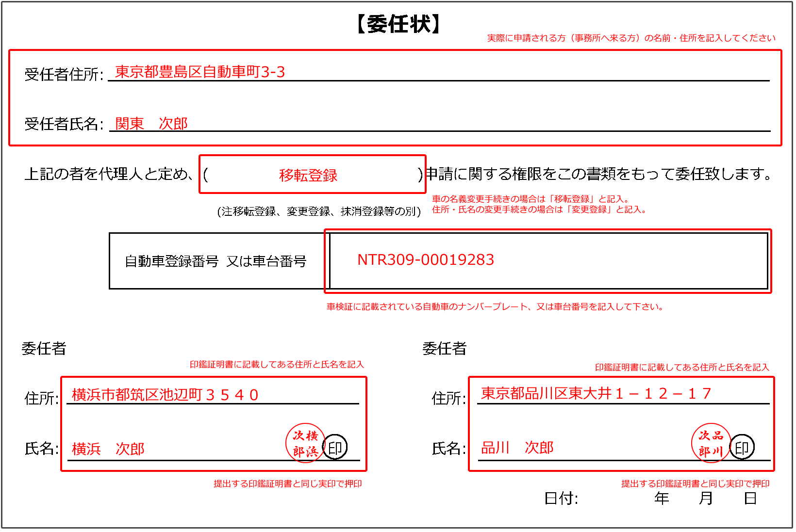Screen dimensions: 796x532
Task: Click the red note about 住所・氏名の変更手続き
Action: 539,210
